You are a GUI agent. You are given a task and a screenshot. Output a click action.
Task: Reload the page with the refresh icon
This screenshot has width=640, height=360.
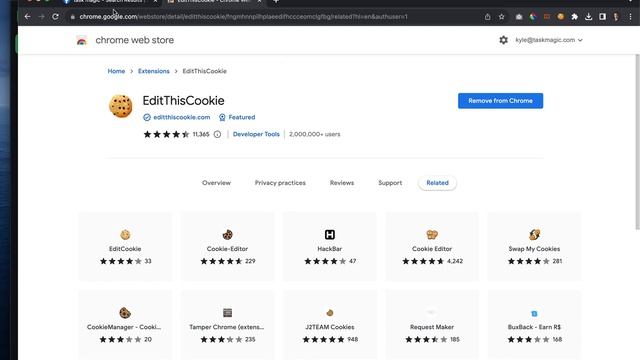(56, 17)
